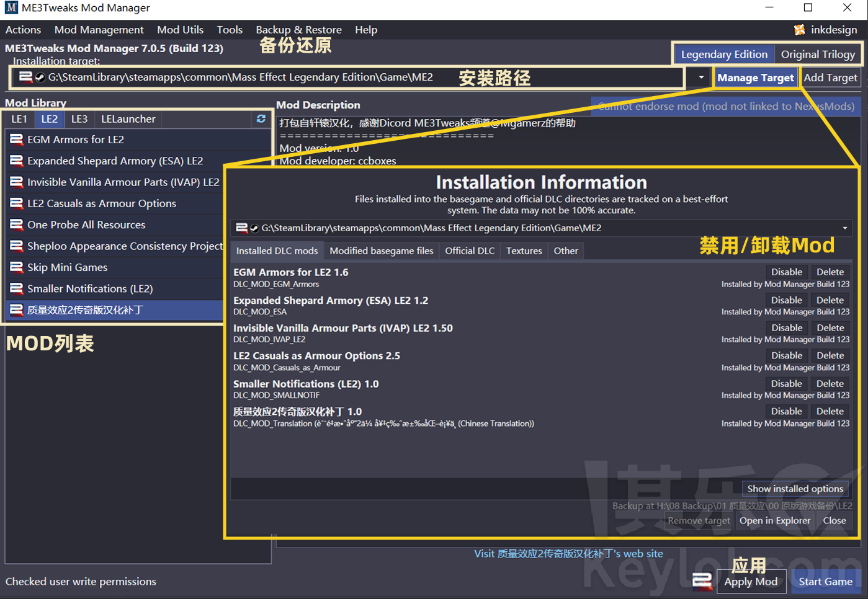Click the Invisible Vanilla Armour Parts library icon
The height and width of the screenshot is (599, 868).
pyautogui.click(x=17, y=182)
